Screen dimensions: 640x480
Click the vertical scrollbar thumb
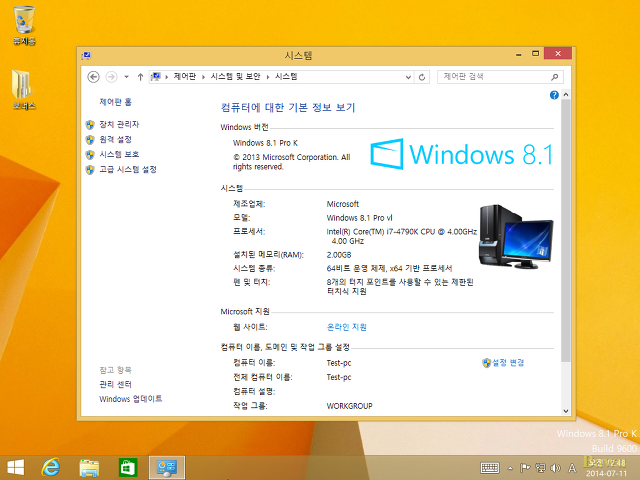(566, 231)
